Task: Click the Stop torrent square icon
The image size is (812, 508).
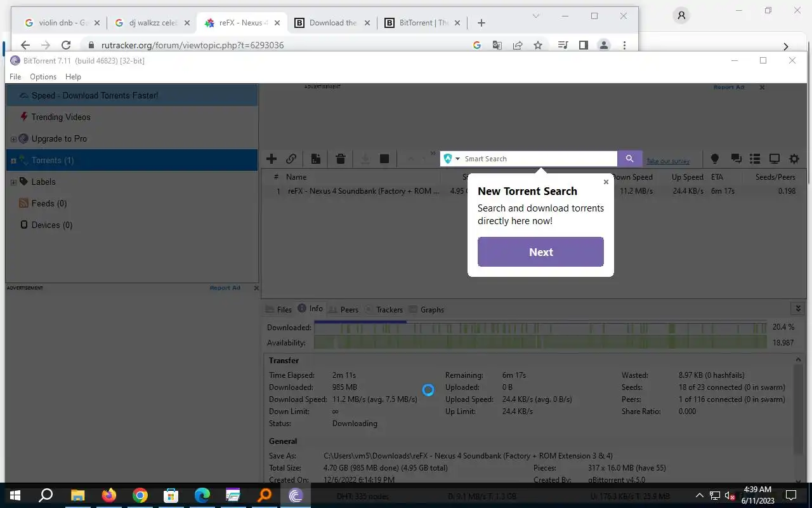Action: click(x=384, y=159)
